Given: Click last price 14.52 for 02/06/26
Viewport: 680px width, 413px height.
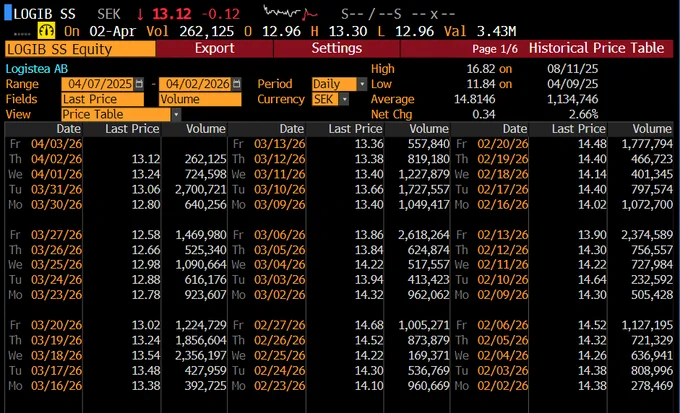Looking at the screenshot, I should pyautogui.click(x=592, y=325).
